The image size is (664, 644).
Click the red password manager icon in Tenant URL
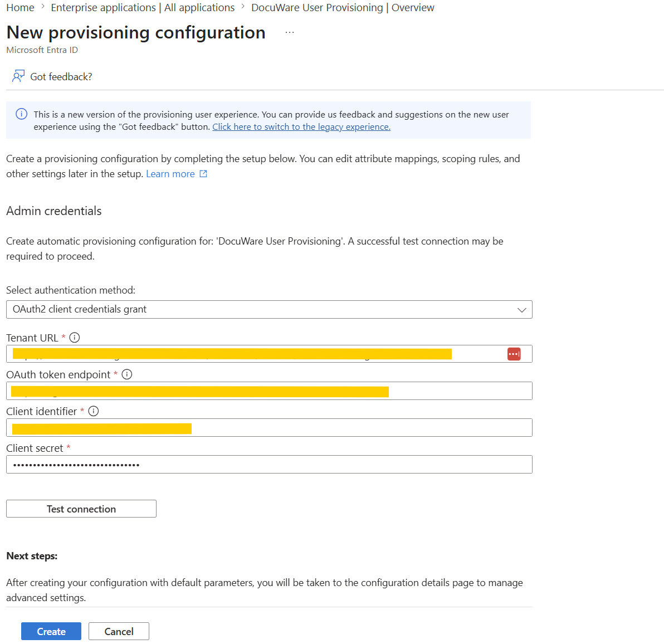tap(514, 354)
